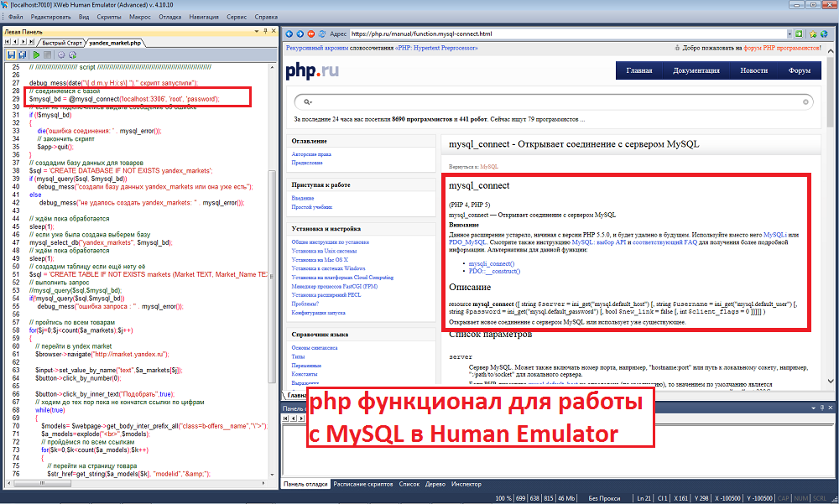
Task: Select the Панель отладки tab
Action: 305,484
